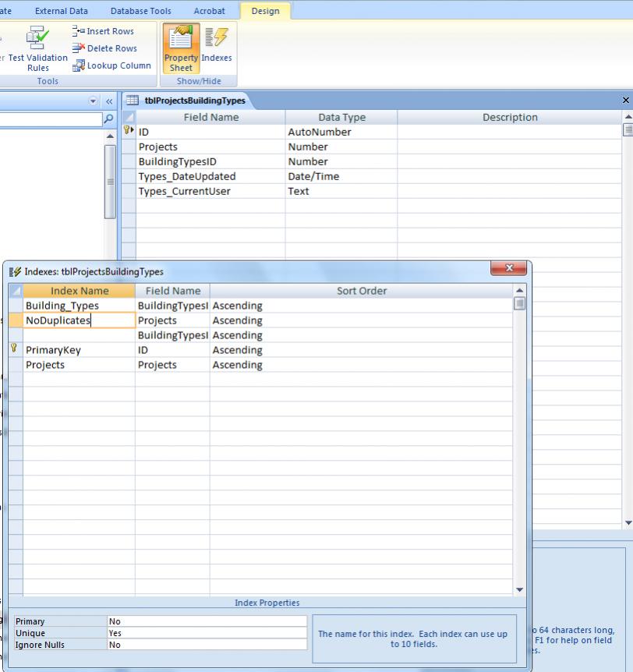
Task: Click Insert Rows in the ribbon
Action: pos(103,31)
